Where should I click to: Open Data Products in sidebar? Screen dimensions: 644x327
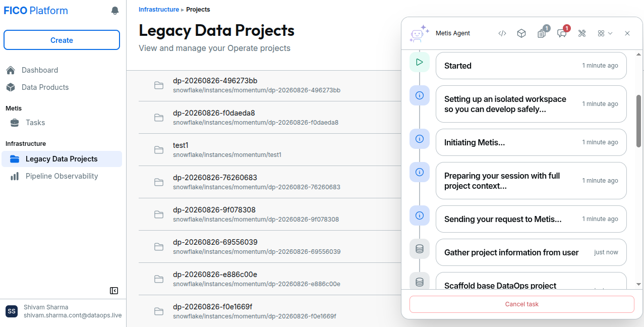pyautogui.click(x=45, y=87)
